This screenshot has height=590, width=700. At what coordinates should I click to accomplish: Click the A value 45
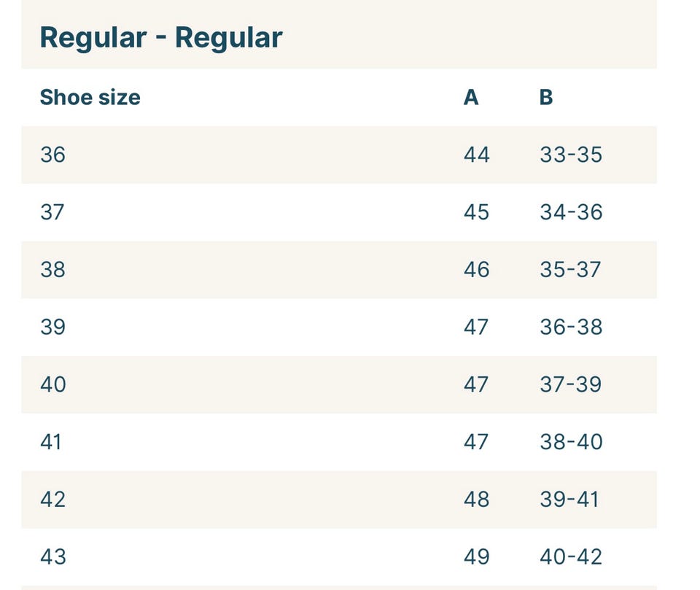pyautogui.click(x=476, y=212)
